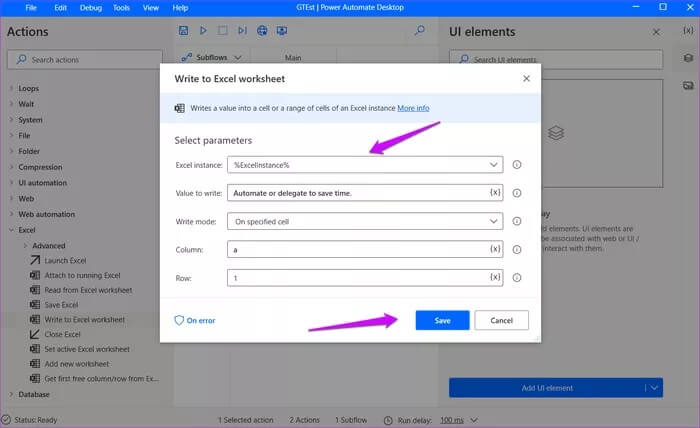
Task: Close the Write to Excel worksheet dialog
Action: click(x=526, y=79)
